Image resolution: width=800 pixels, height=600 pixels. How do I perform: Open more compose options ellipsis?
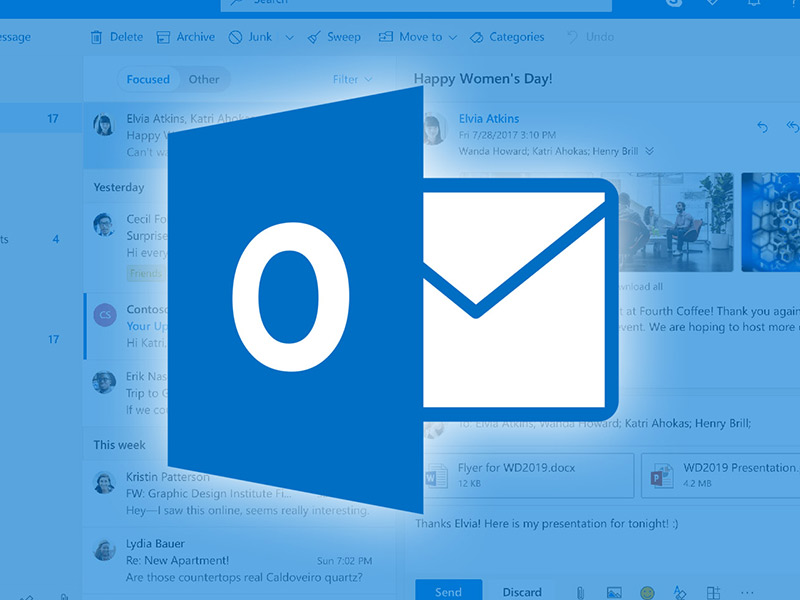[747, 593]
